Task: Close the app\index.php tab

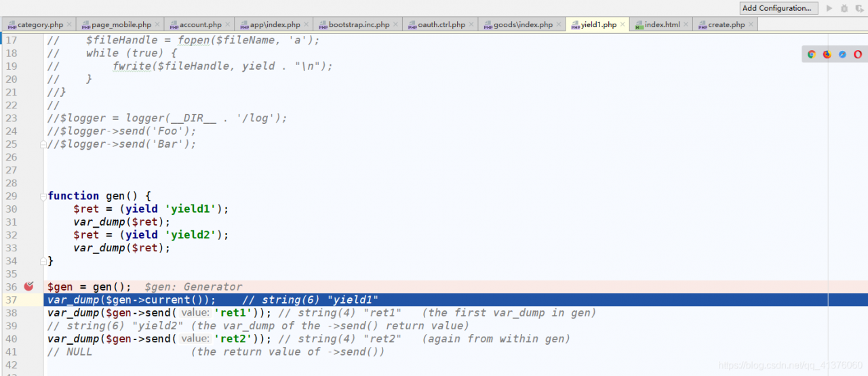Action: click(307, 24)
